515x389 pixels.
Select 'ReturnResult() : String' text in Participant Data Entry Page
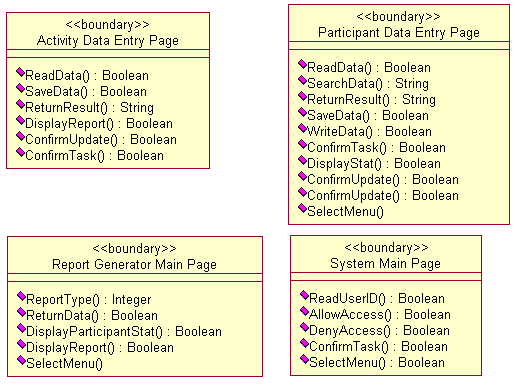pos(371,100)
